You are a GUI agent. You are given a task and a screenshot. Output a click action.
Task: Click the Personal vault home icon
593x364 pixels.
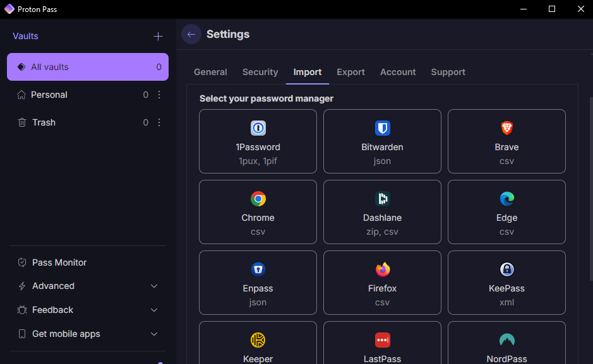click(21, 95)
